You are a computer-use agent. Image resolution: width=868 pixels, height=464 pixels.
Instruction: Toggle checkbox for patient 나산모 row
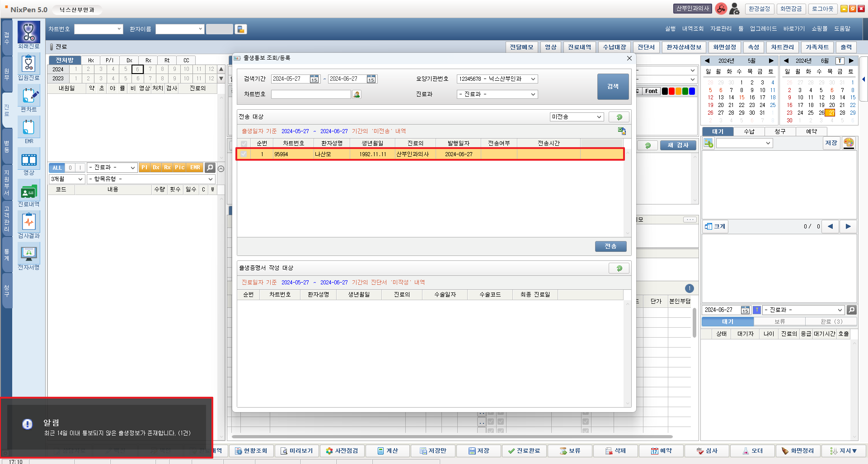tap(244, 154)
